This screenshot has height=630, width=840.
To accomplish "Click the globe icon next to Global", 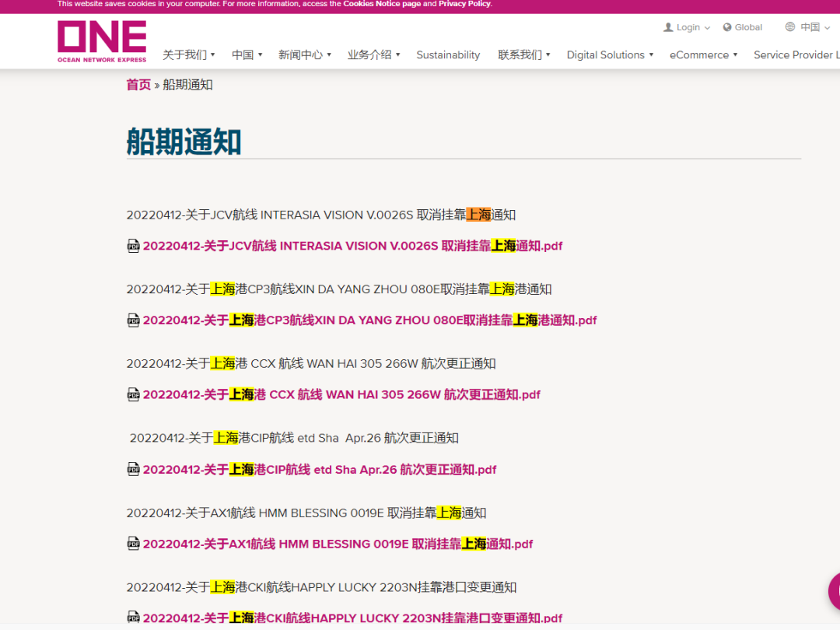I will tap(727, 27).
